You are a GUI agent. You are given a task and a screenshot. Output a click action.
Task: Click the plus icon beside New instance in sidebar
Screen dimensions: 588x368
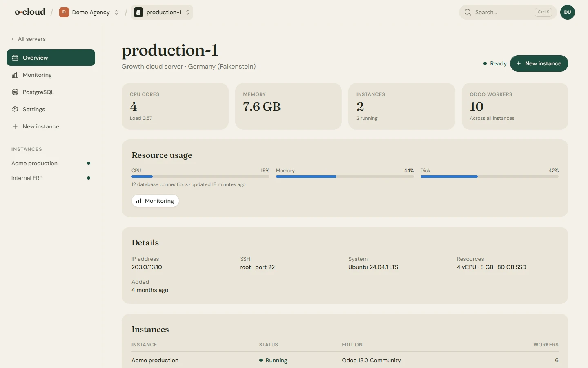coord(15,126)
